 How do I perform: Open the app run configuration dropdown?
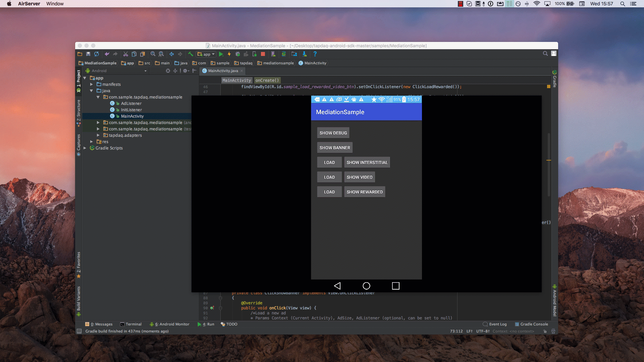point(206,54)
